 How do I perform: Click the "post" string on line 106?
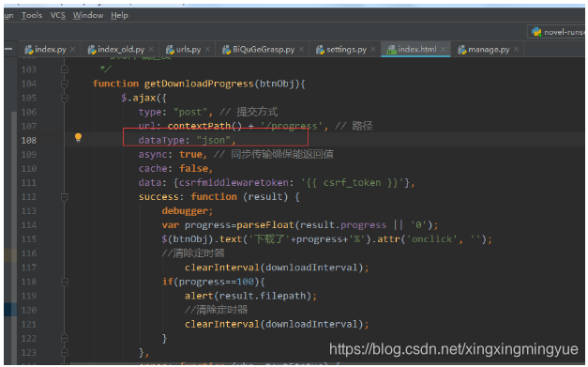point(190,113)
